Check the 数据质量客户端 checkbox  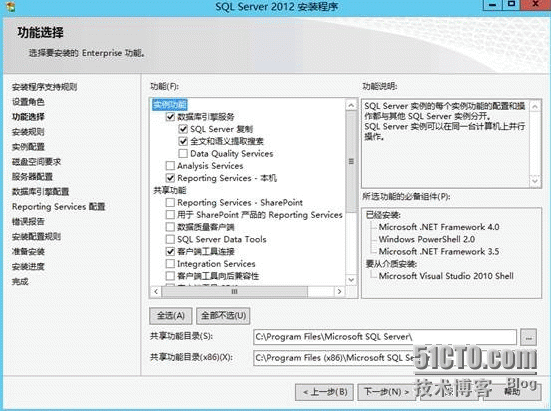coord(170,227)
